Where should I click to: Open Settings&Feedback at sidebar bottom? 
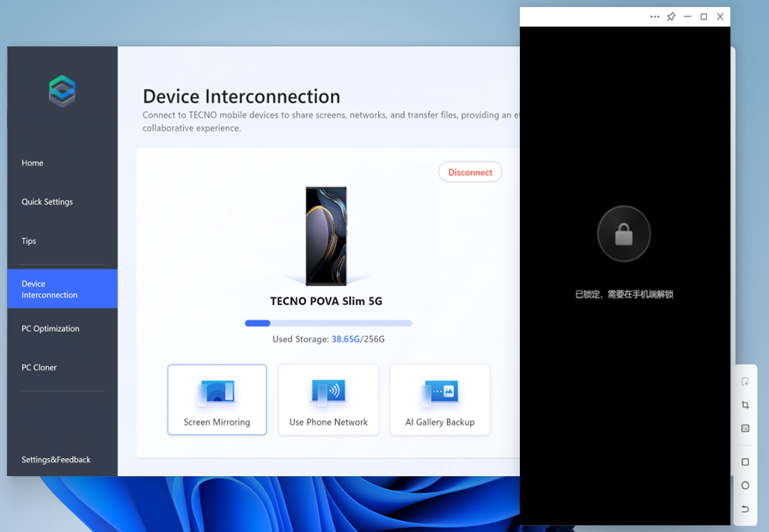click(56, 460)
